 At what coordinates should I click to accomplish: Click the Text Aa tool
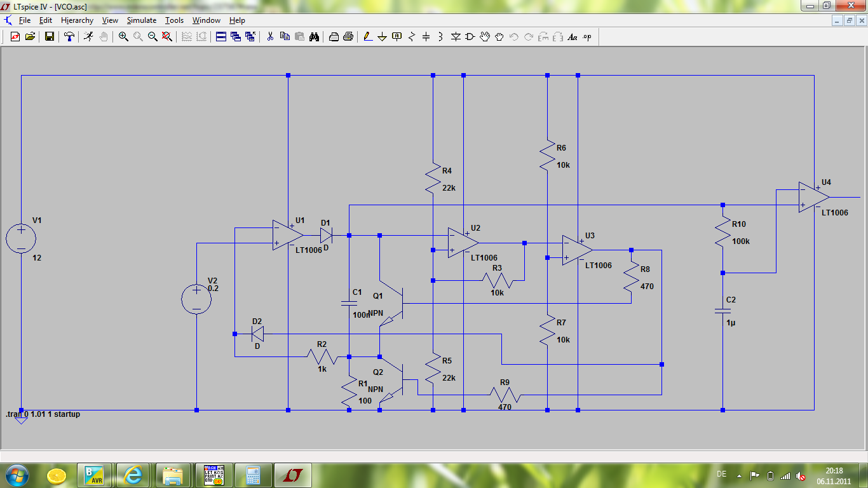pyautogui.click(x=573, y=37)
